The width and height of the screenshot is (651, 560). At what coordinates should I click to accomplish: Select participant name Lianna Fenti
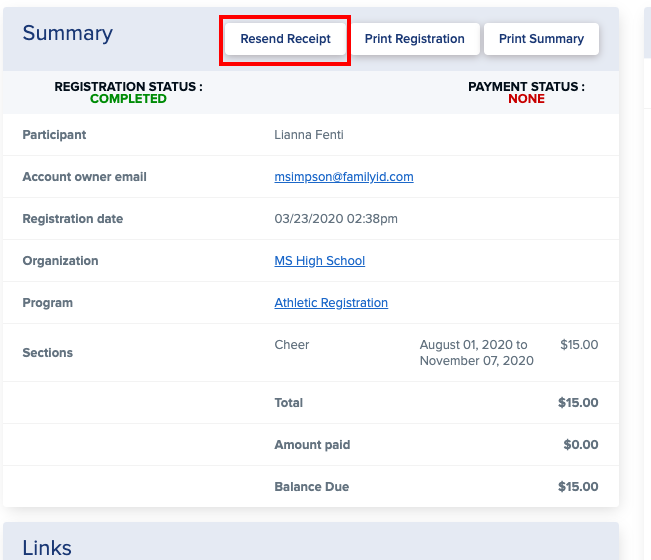click(309, 135)
